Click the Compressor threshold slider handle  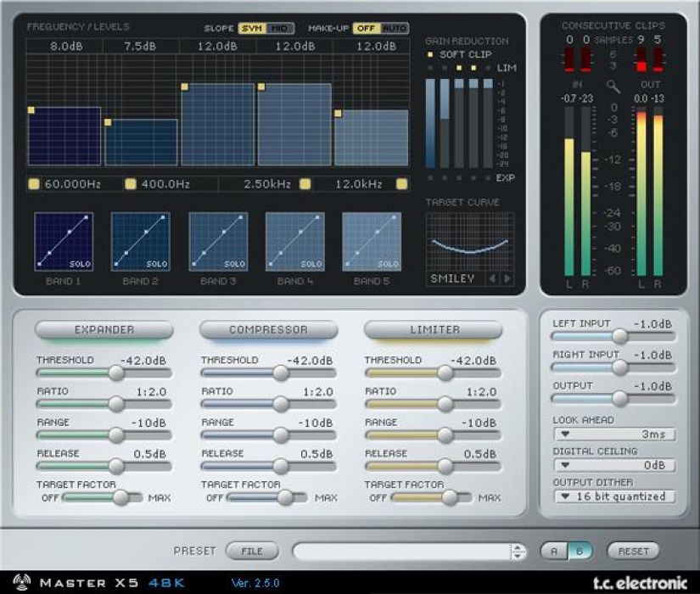(x=281, y=373)
